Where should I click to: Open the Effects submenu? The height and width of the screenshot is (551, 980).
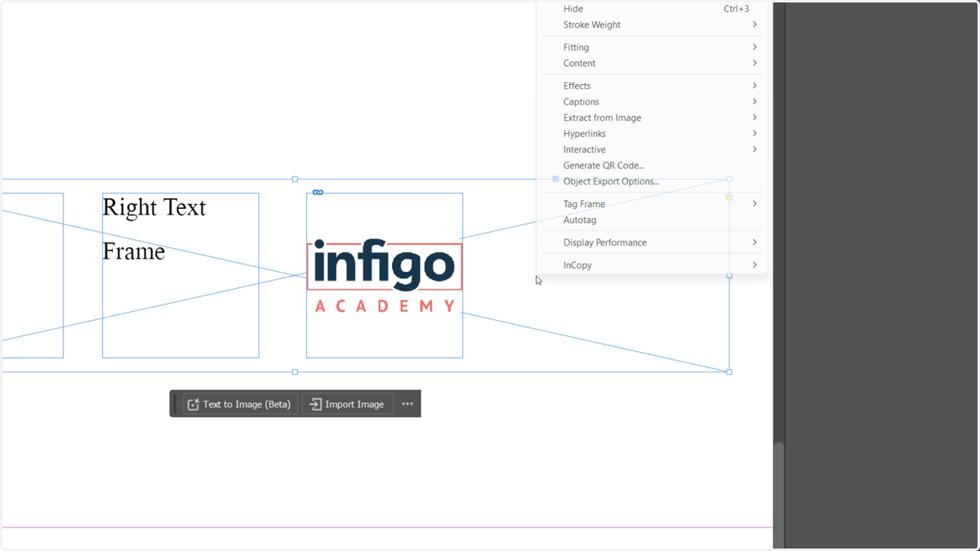(652, 86)
